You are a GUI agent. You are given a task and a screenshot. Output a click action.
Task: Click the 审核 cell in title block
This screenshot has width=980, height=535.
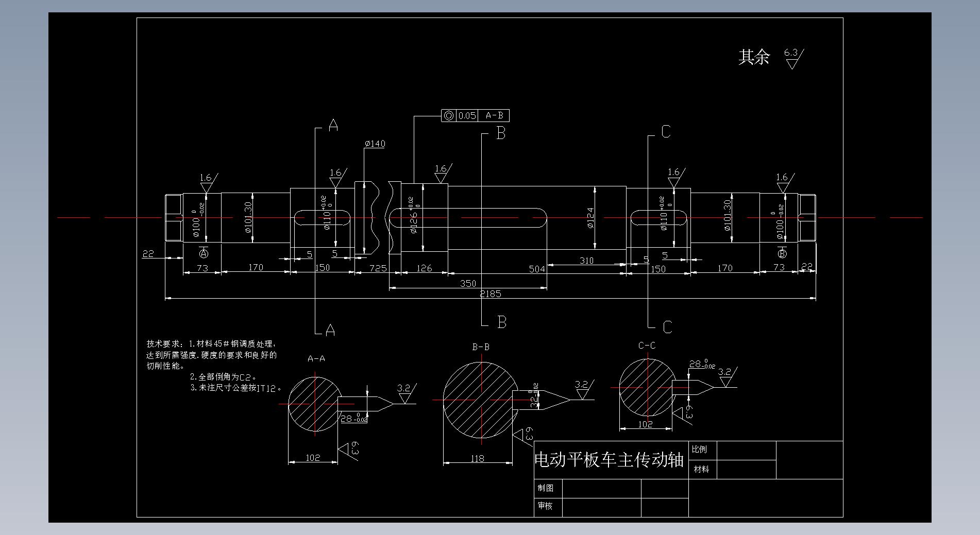click(545, 506)
